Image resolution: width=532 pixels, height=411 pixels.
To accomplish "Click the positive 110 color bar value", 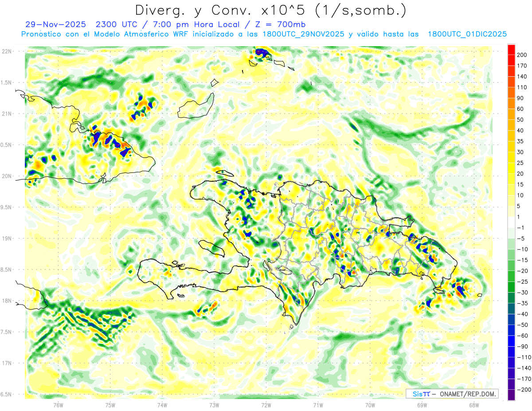I will 522,87.
